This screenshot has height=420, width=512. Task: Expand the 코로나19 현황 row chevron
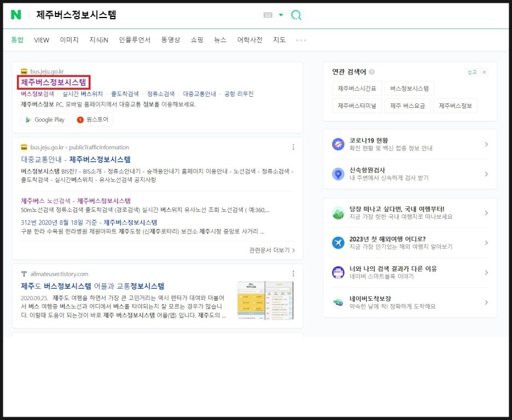tap(486, 144)
